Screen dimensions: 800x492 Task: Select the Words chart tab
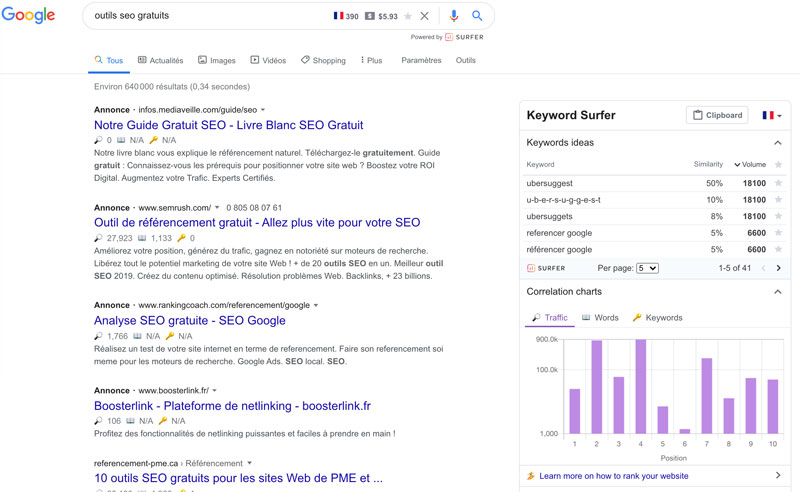coord(600,317)
